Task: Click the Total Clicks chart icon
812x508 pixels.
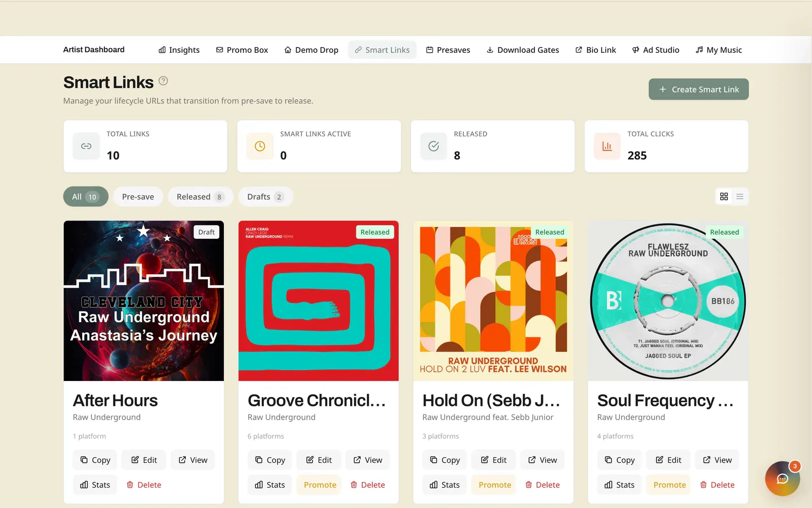Action: 607,146
